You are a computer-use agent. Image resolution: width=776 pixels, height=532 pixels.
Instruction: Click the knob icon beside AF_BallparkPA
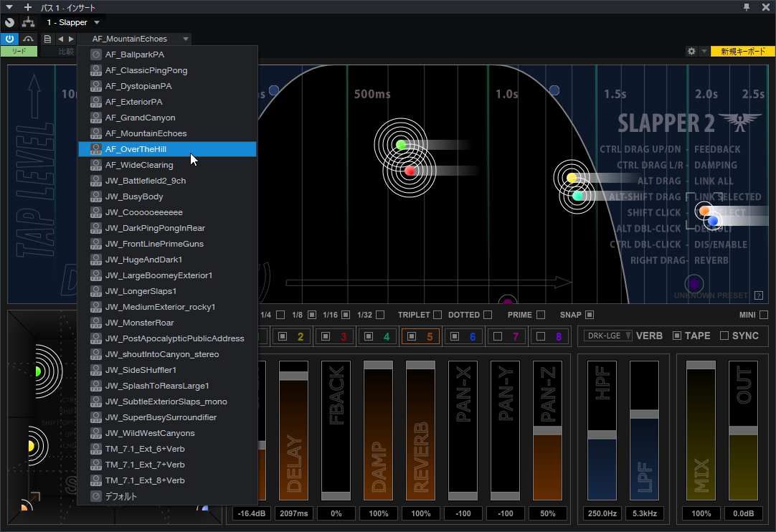(96, 54)
